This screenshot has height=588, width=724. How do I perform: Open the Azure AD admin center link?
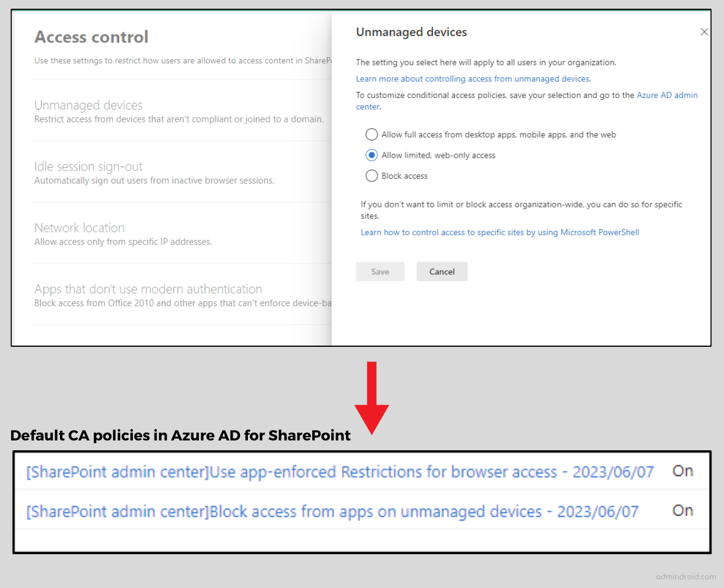point(667,95)
